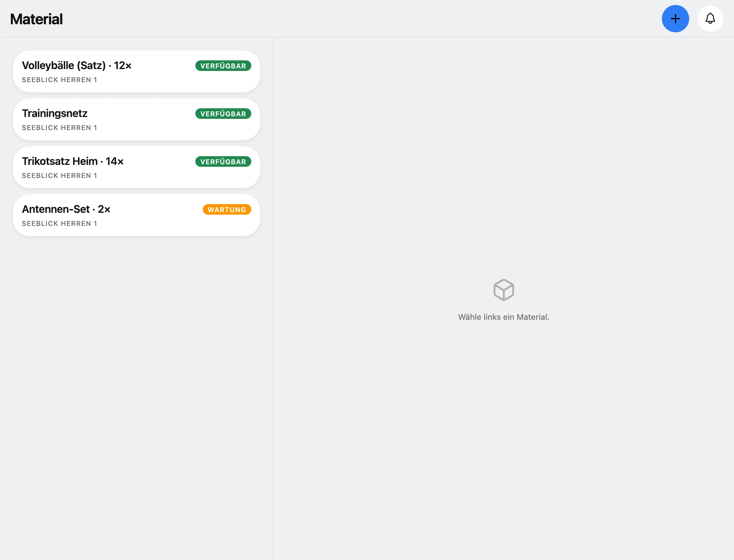734x560 pixels.
Task: Click the Wartung badge on Antennen-Set
Action: click(x=227, y=210)
